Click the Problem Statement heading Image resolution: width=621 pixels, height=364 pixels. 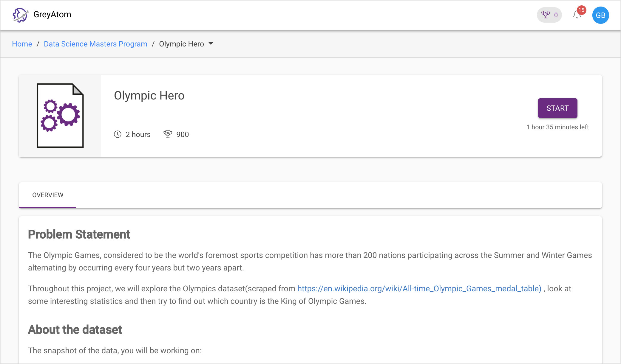coord(79,234)
